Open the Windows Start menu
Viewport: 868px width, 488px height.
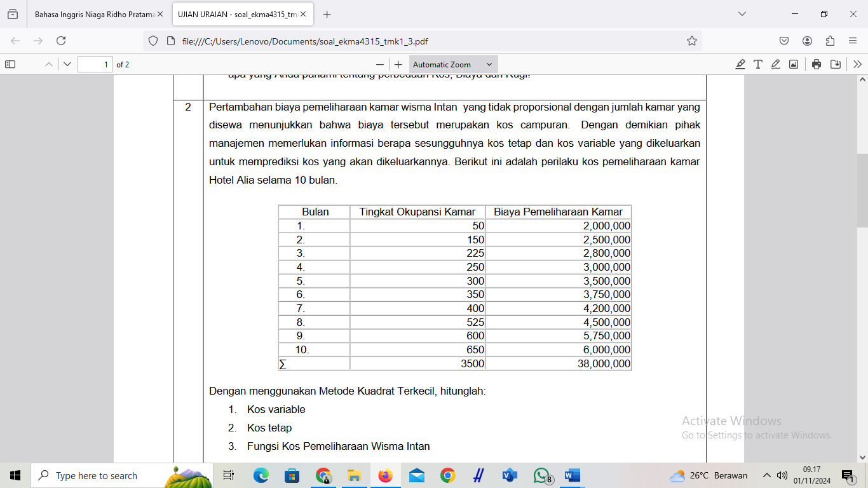(x=15, y=475)
